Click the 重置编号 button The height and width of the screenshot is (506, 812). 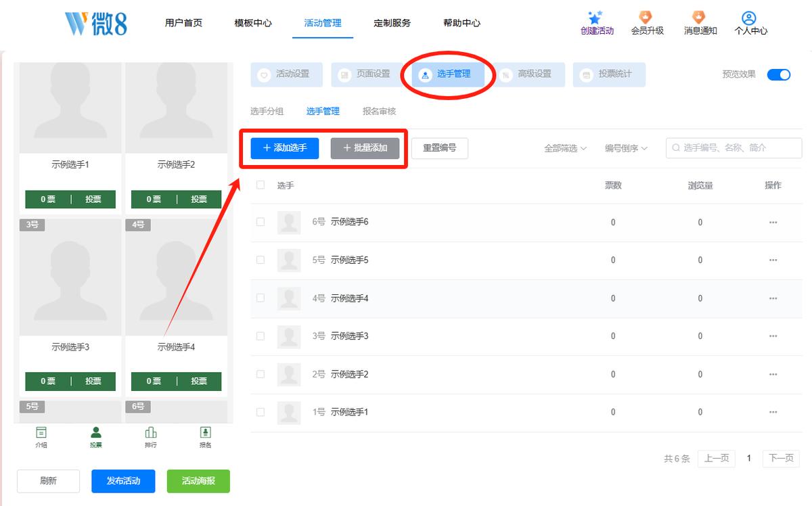(440, 148)
